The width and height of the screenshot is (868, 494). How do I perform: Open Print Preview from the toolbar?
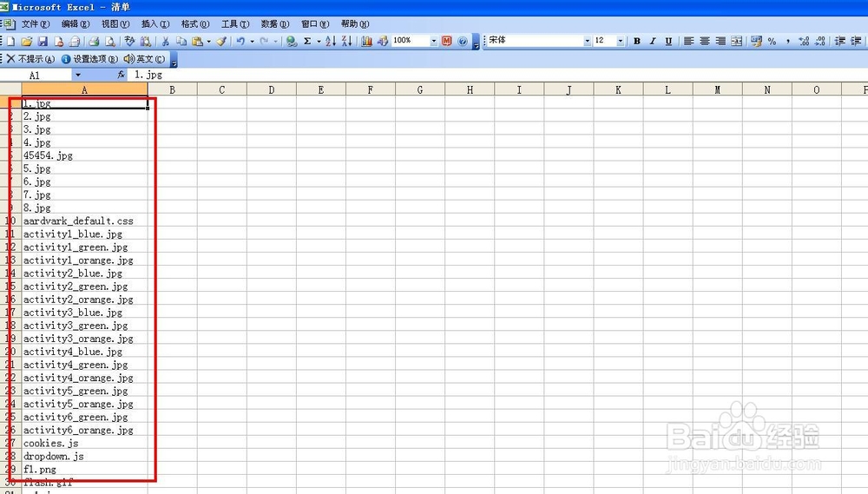[x=110, y=41]
